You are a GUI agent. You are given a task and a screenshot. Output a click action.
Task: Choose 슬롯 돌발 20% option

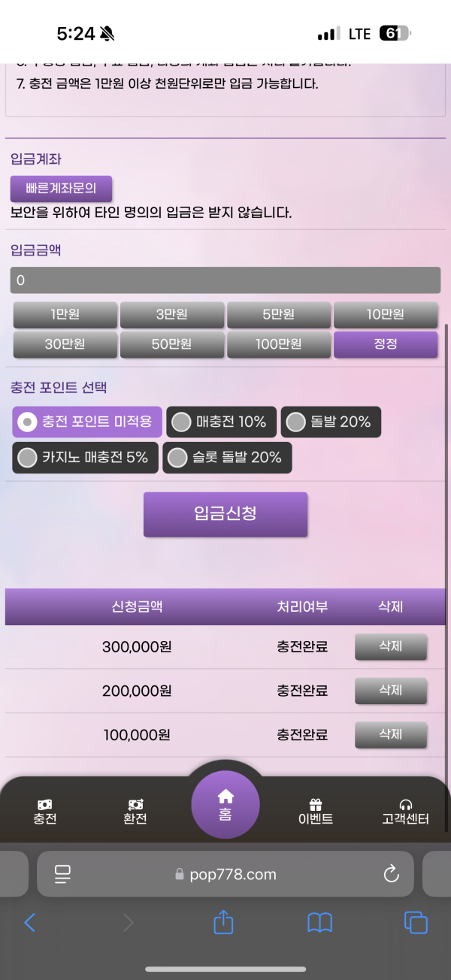(x=227, y=458)
